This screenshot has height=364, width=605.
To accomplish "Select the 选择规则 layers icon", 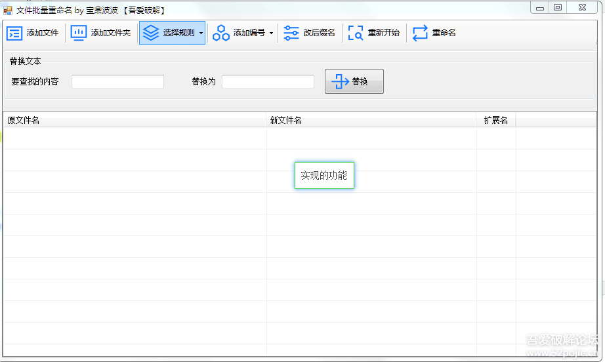I will coord(151,33).
